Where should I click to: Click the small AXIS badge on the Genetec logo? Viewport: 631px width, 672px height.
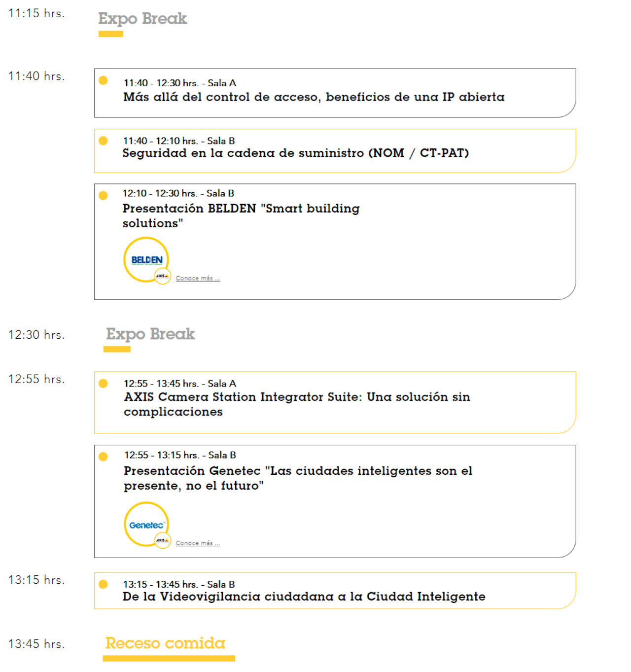(x=162, y=541)
